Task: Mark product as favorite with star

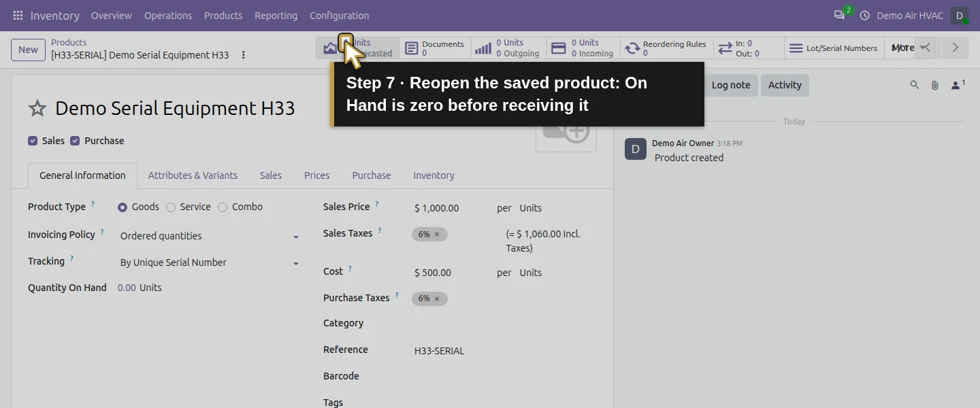Action: [37, 108]
